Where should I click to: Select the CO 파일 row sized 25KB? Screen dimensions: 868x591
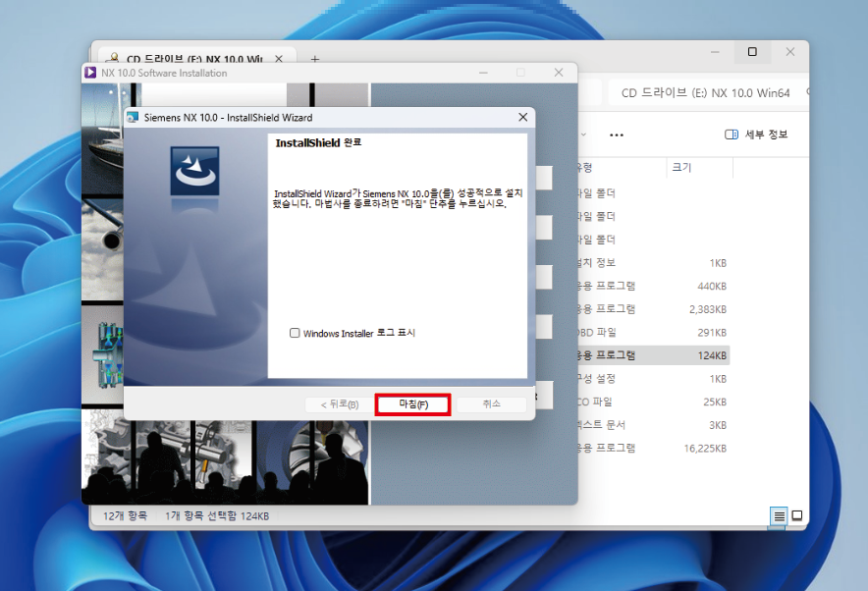click(x=654, y=402)
